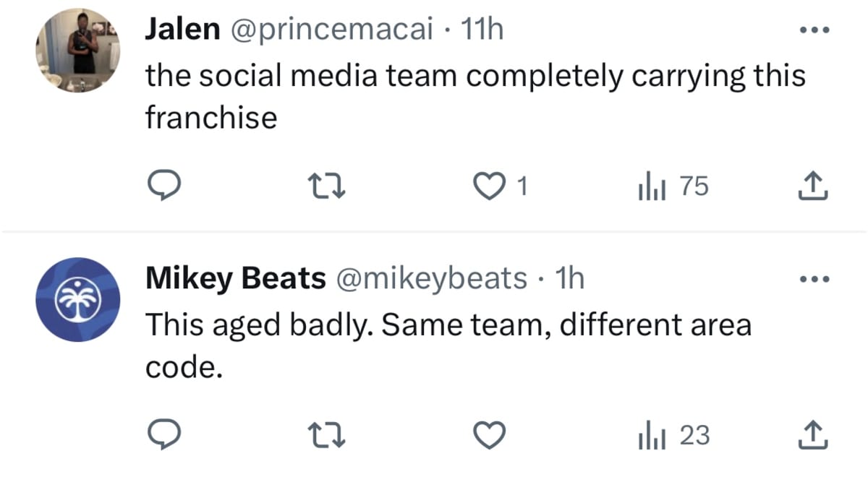868x477 pixels.
Task: Share Mikey Beats' tweet
Action: (812, 436)
